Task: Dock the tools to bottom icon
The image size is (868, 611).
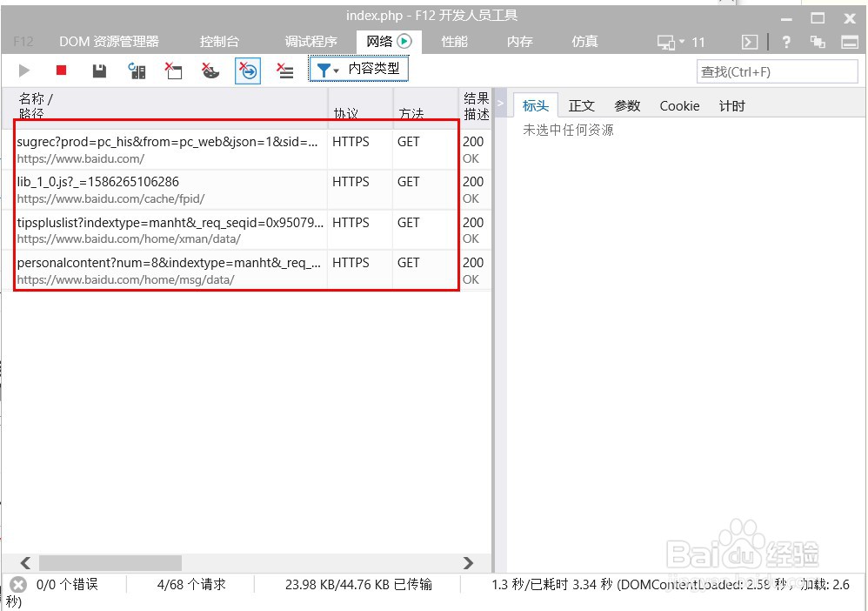Action: tap(850, 42)
